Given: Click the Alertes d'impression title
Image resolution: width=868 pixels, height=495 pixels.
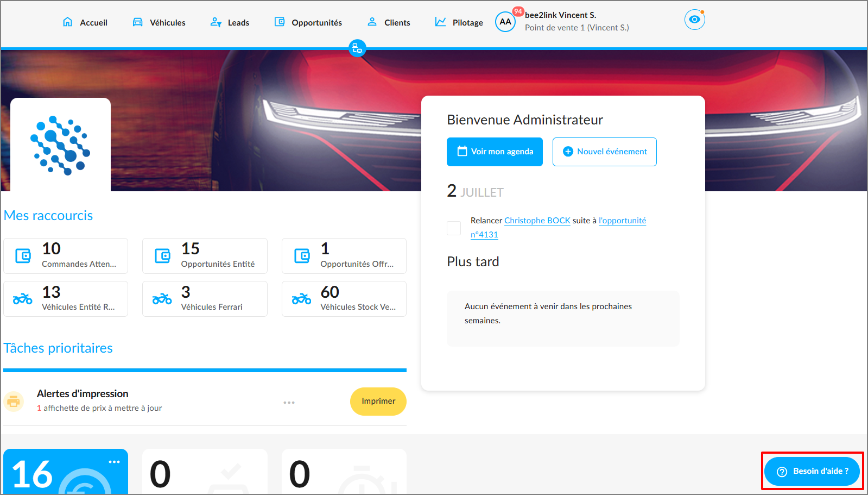Looking at the screenshot, I should 83,393.
